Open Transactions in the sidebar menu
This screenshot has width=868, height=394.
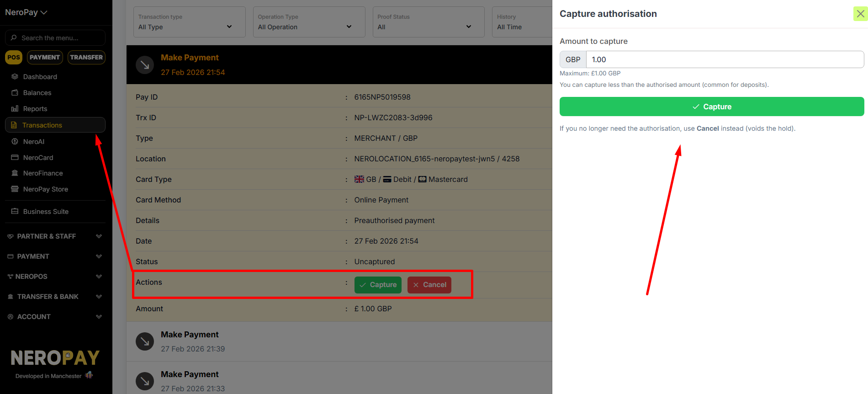click(55, 125)
